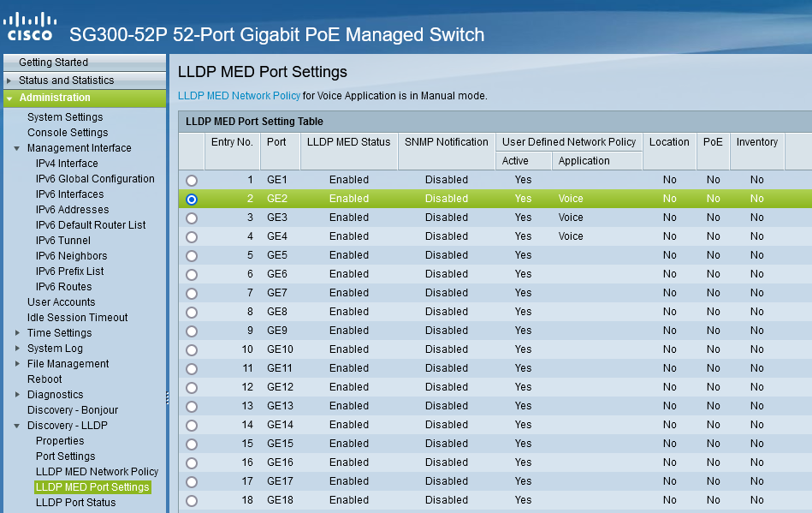Click the GE16 port cell
This screenshot has width=812, height=513.
point(280,462)
